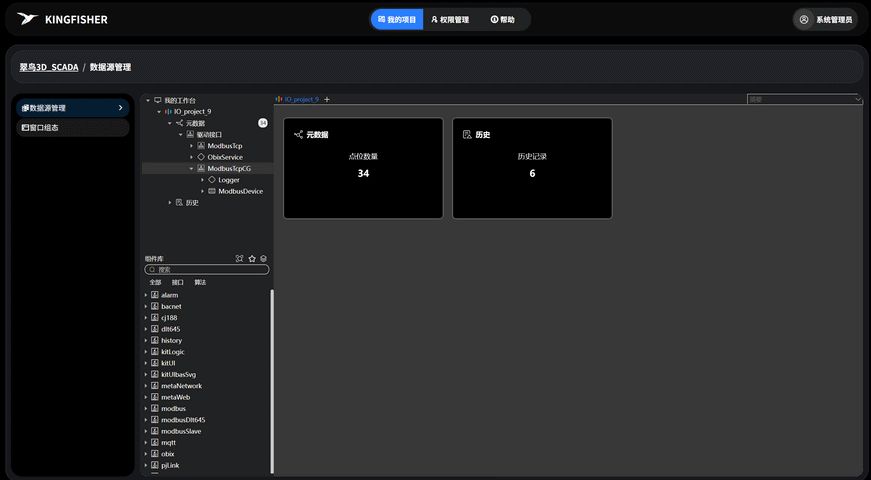Click the Kingfisher bird logo
Screen dimensions: 871x480
(28, 19)
